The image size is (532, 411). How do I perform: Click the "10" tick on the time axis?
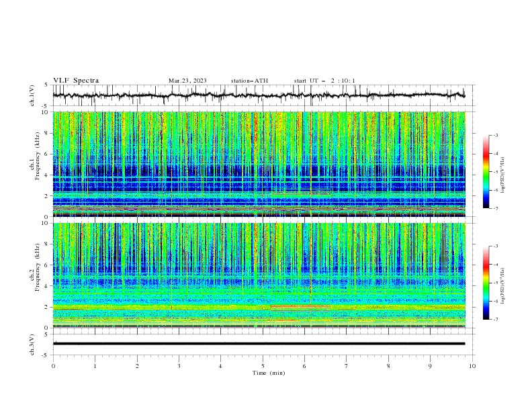pos(472,366)
